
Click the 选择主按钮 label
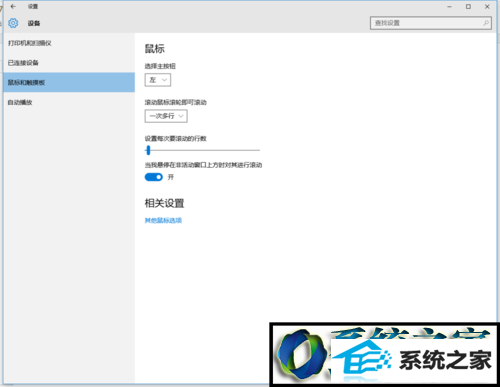pyautogui.click(x=160, y=66)
